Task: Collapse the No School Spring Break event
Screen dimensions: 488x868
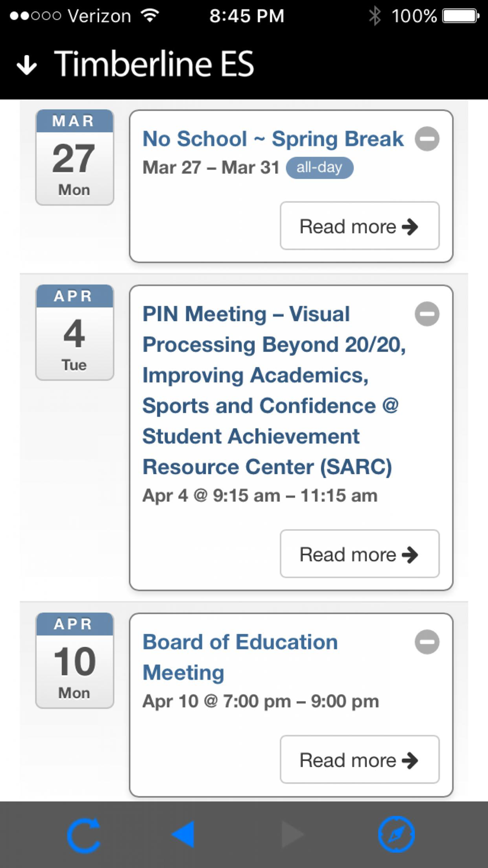Action: (427, 139)
